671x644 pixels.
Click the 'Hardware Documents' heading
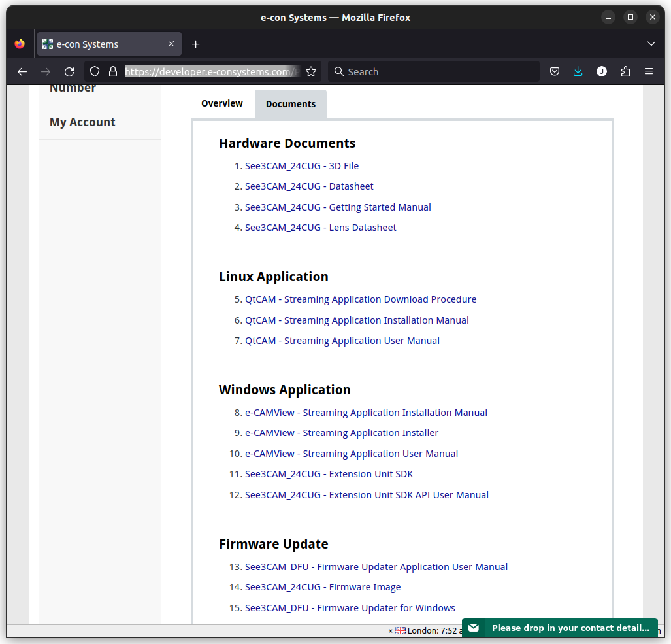coord(287,143)
